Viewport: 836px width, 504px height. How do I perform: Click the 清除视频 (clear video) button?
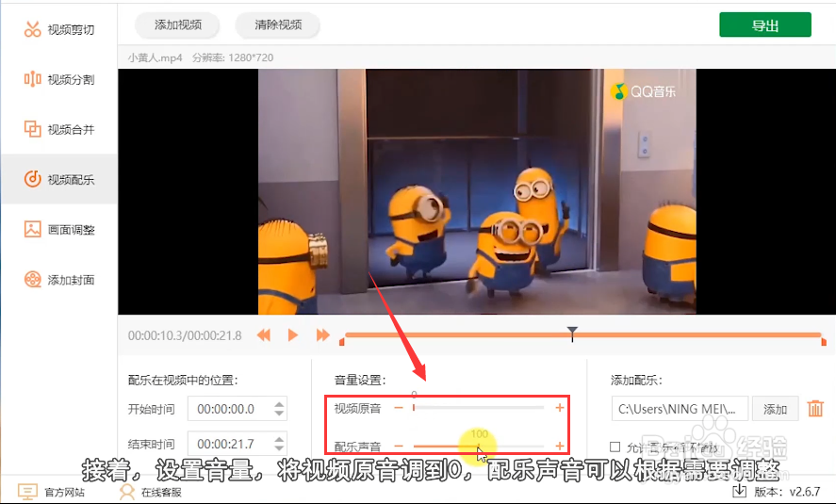coord(278,25)
